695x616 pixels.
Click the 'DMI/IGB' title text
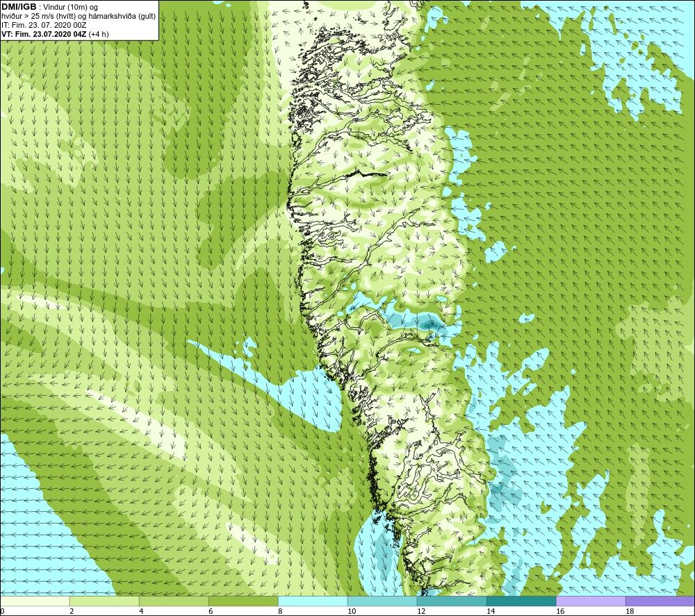click(x=19, y=7)
